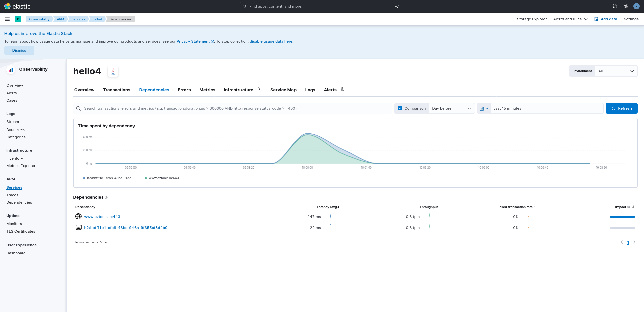
Task: Open Last 15 minutes time picker
Action: [x=547, y=108]
